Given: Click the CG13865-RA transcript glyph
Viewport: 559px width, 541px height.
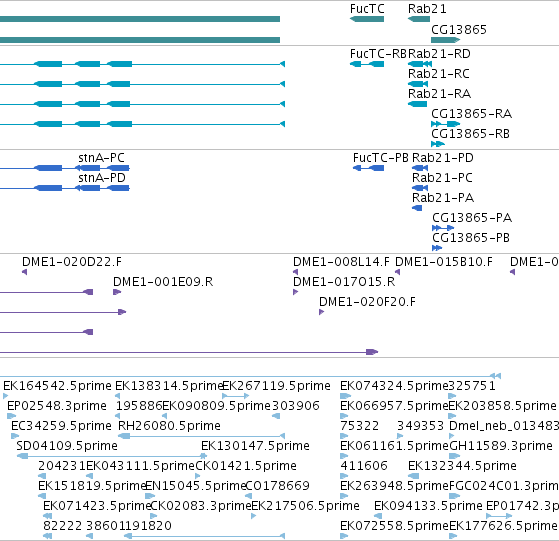Looking at the screenshot, I should click(446, 124).
